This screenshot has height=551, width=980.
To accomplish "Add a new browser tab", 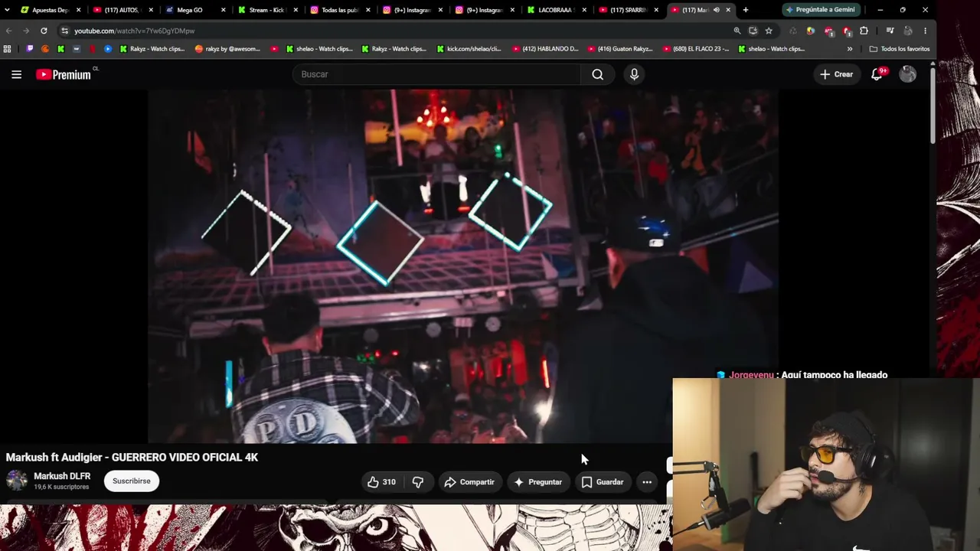I will (746, 10).
